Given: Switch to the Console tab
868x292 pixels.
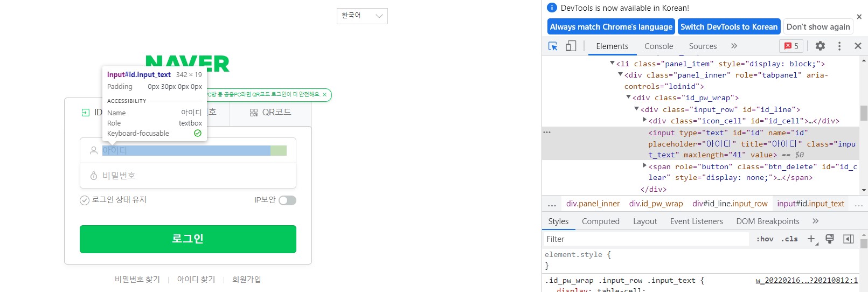Looking at the screenshot, I should tap(658, 46).
